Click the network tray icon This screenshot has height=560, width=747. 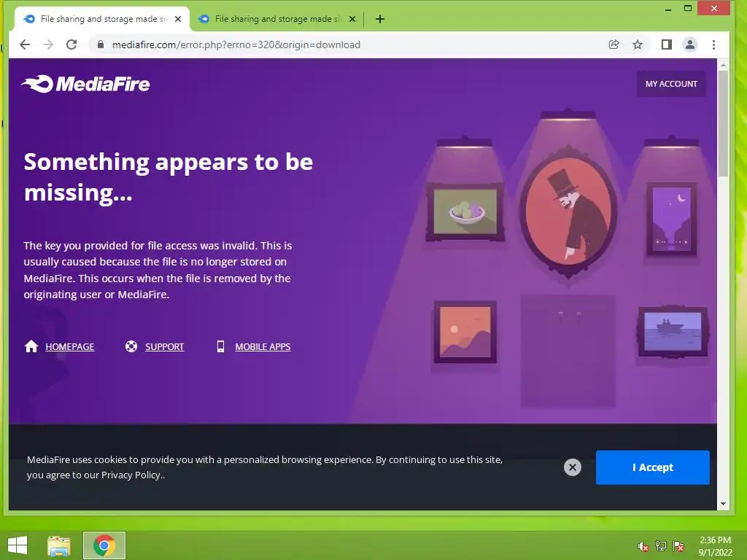[x=661, y=546]
